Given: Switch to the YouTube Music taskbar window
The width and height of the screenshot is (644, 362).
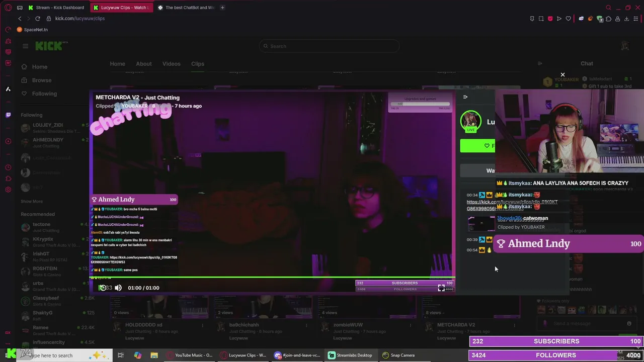Looking at the screenshot, I should click(190, 355).
